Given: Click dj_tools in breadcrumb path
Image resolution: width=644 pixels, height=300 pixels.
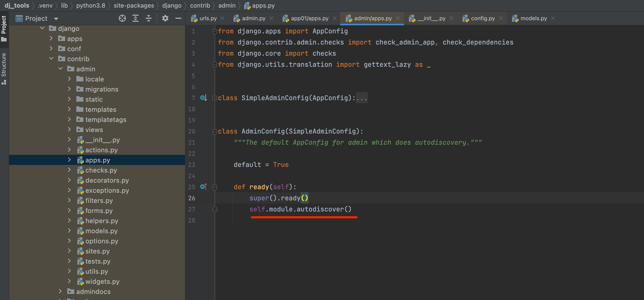Looking at the screenshot, I should (x=17, y=5).
